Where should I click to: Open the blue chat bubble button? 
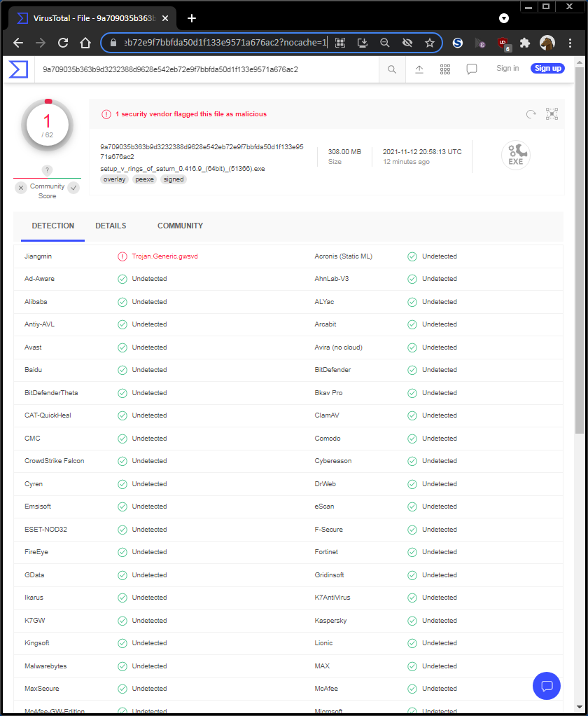[x=547, y=686]
